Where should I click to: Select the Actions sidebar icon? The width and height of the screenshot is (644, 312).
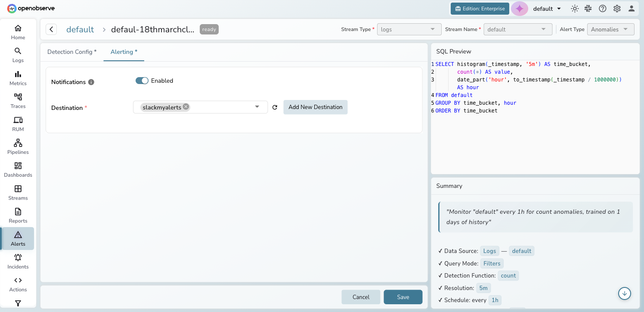pyautogui.click(x=18, y=284)
